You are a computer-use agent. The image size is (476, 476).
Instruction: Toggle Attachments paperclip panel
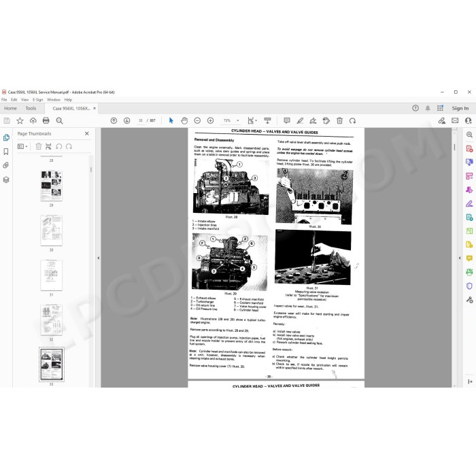pyautogui.click(x=6, y=165)
